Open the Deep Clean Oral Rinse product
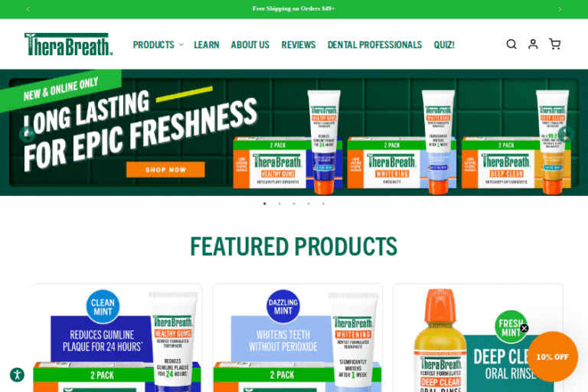588x392 pixels. click(478, 338)
